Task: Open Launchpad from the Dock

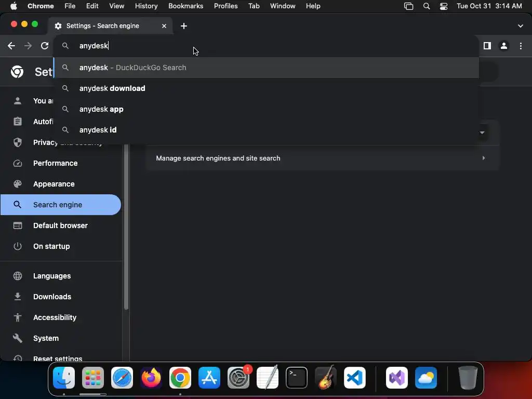Action: tap(93, 378)
